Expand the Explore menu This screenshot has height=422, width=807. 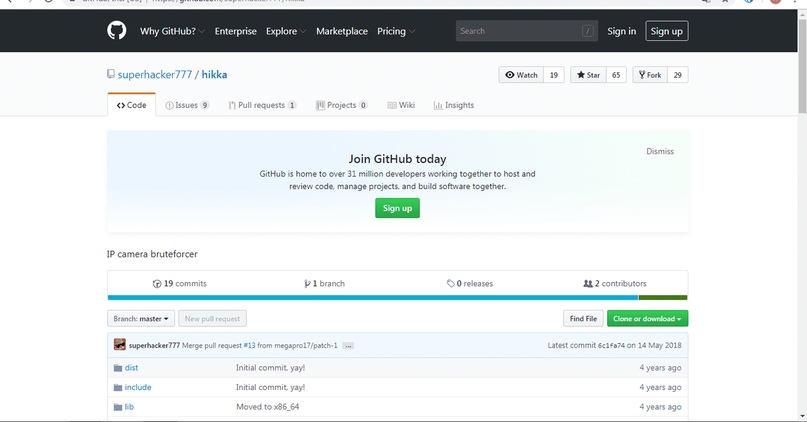click(x=286, y=31)
